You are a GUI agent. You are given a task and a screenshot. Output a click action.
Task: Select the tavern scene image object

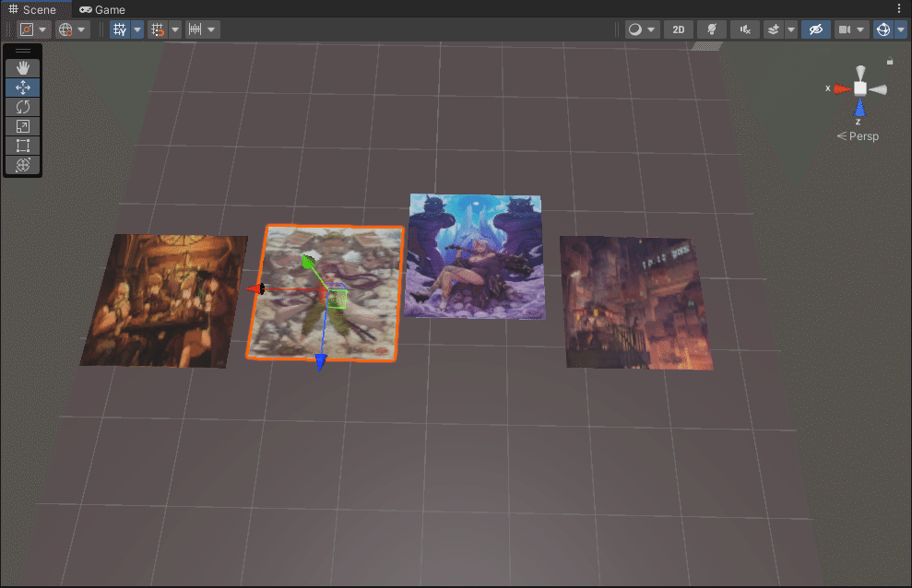(x=164, y=300)
